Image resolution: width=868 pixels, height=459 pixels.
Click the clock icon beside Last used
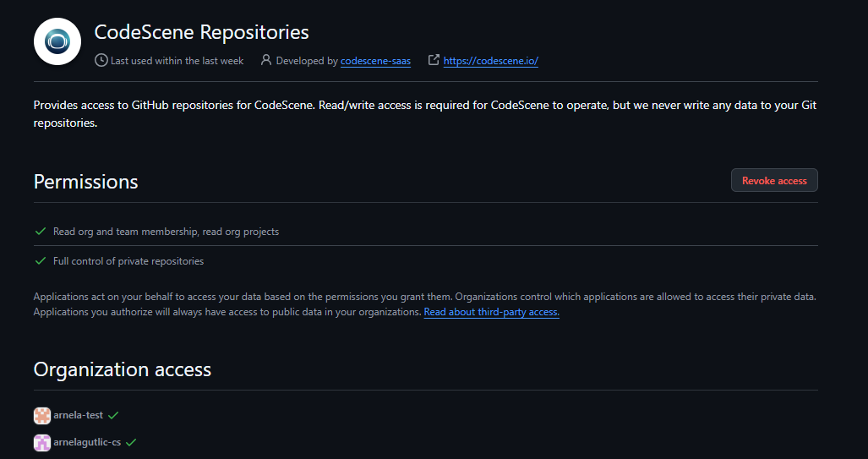click(101, 60)
